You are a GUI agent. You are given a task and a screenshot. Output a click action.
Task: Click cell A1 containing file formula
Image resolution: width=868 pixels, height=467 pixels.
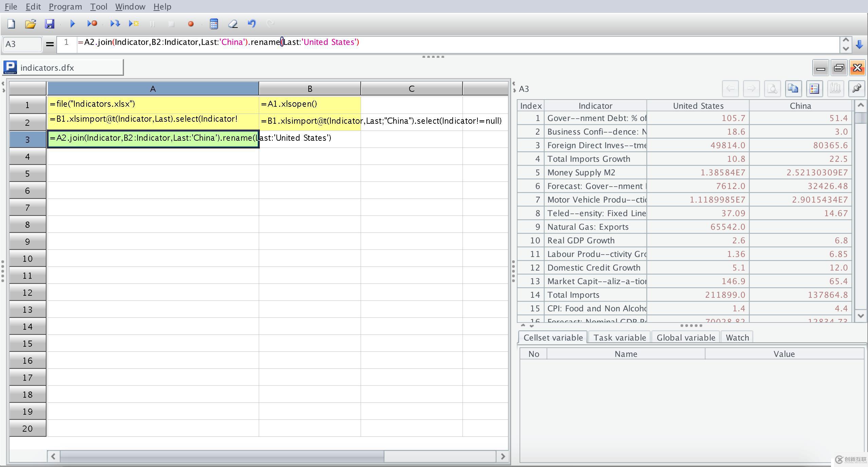click(x=152, y=104)
